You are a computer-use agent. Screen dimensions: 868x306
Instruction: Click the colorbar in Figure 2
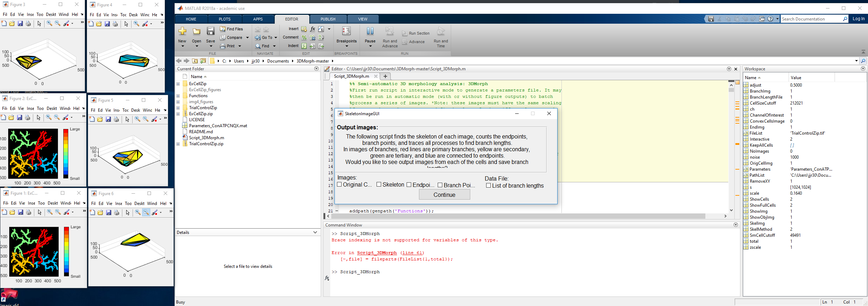click(x=66, y=154)
